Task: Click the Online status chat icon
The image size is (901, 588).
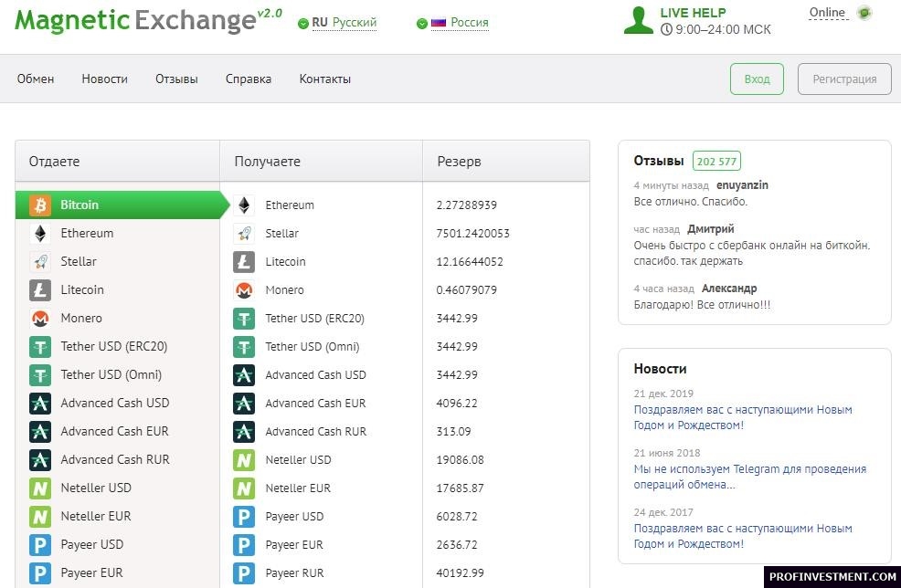Action: coord(864,13)
